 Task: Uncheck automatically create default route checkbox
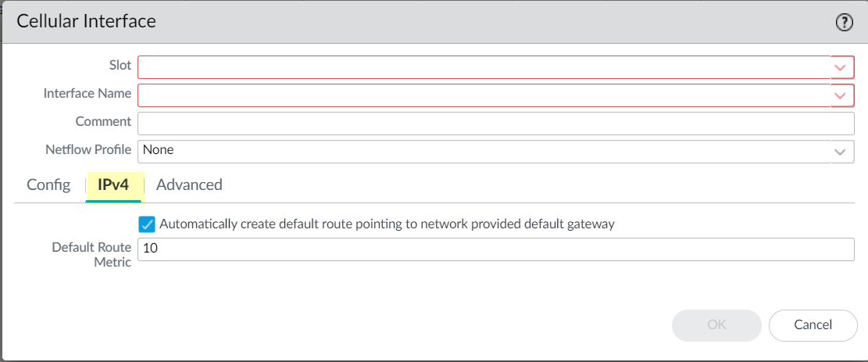click(x=147, y=224)
